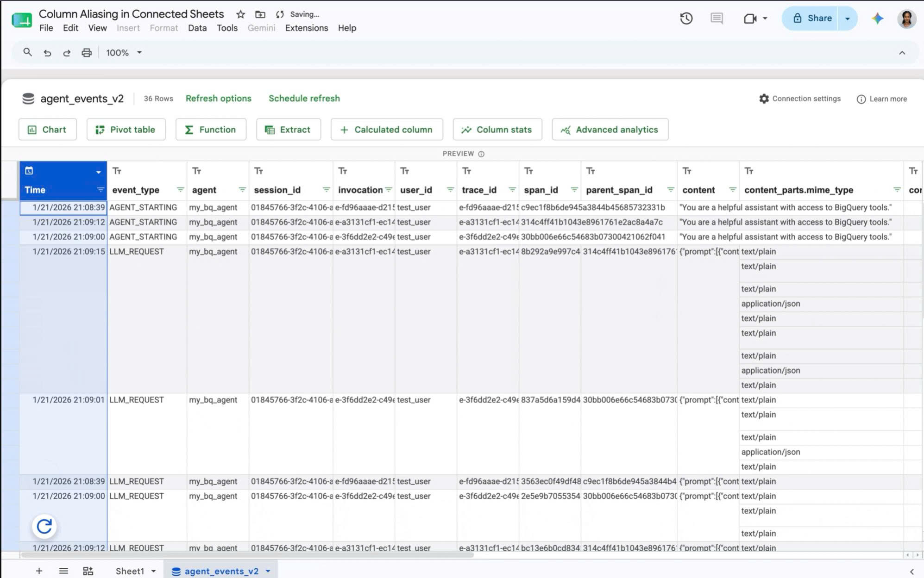The width and height of the screenshot is (924, 578).
Task: Filter the content_parts.mime_type column
Action: 897,190
